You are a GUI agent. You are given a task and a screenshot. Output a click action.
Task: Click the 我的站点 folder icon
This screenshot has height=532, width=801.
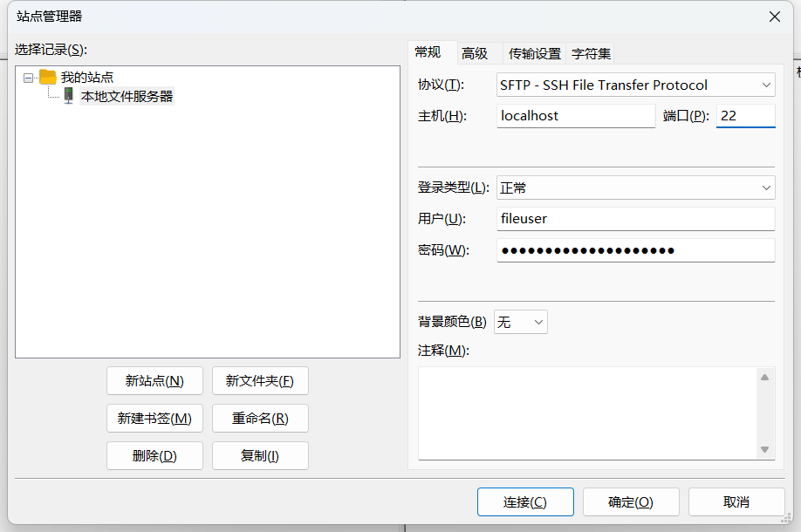point(47,77)
